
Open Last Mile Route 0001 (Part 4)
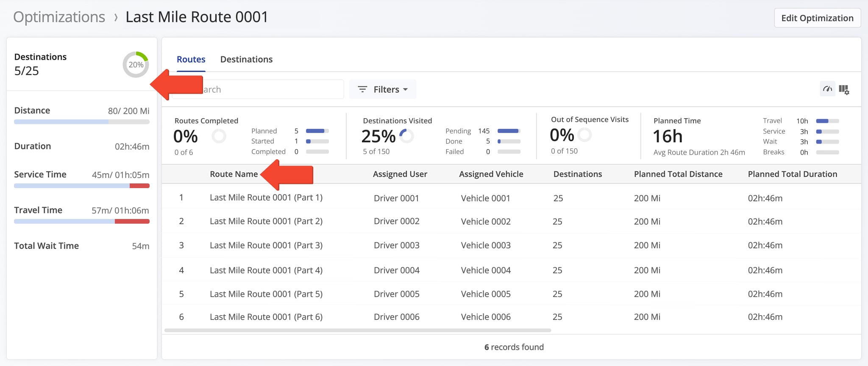(266, 270)
